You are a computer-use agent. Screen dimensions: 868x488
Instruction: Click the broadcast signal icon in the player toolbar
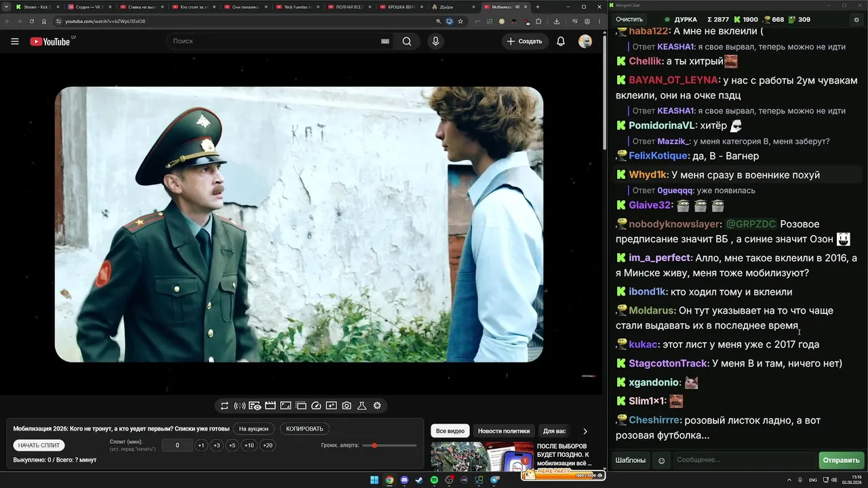point(239,406)
